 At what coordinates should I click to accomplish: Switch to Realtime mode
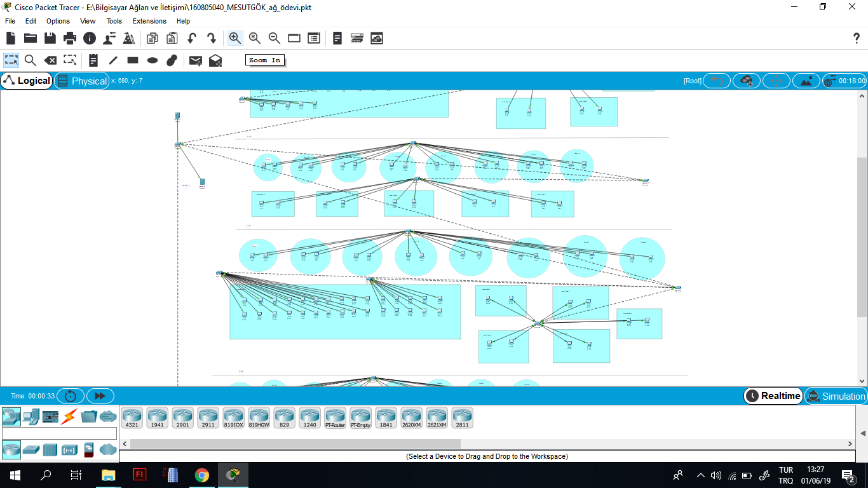(x=773, y=396)
